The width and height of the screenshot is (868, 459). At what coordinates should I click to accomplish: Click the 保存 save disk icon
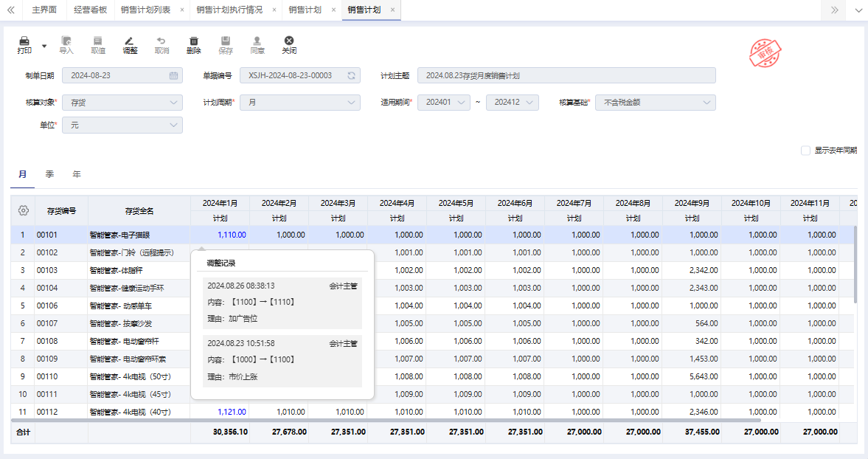(x=226, y=42)
